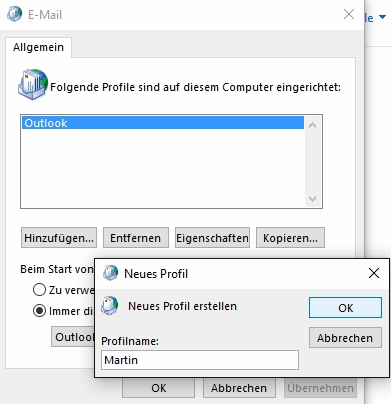Click OK at bottom of E-Mail window

tap(159, 388)
